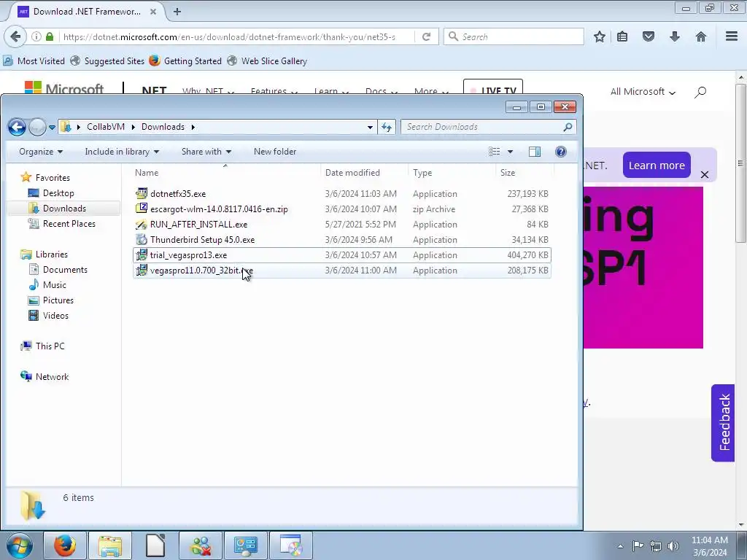Click the Microsoft site search icon
The width and height of the screenshot is (747, 560).
[x=700, y=92]
